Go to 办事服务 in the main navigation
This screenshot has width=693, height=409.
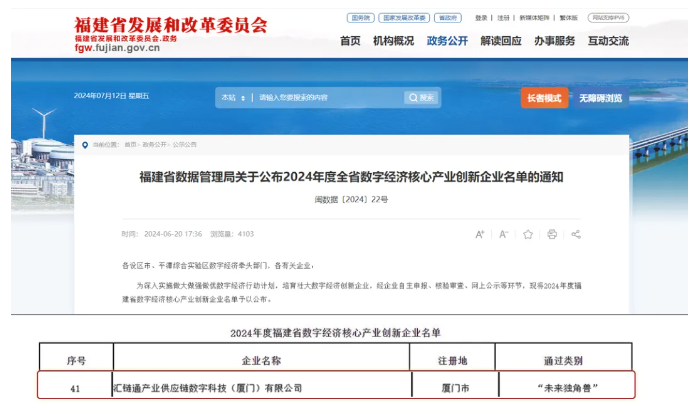554,41
